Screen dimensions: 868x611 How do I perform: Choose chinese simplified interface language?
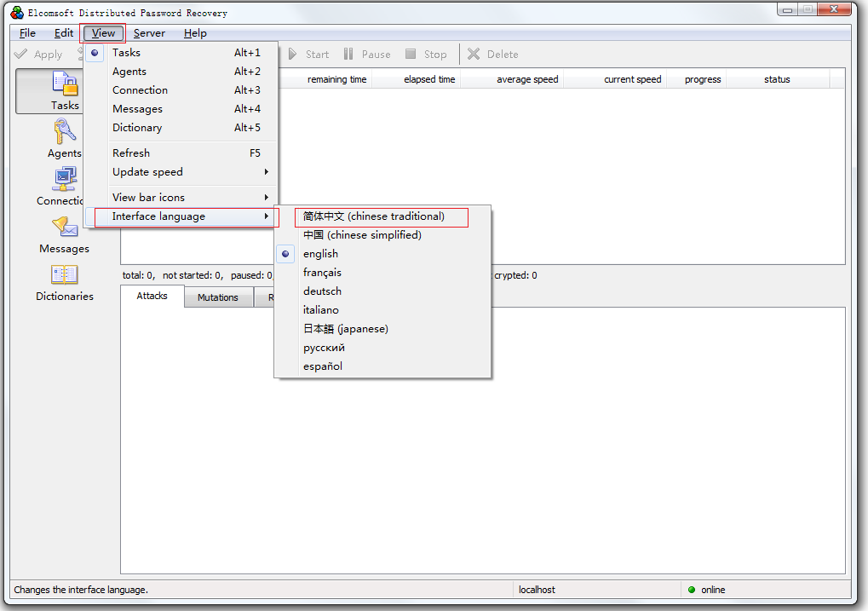382,235
